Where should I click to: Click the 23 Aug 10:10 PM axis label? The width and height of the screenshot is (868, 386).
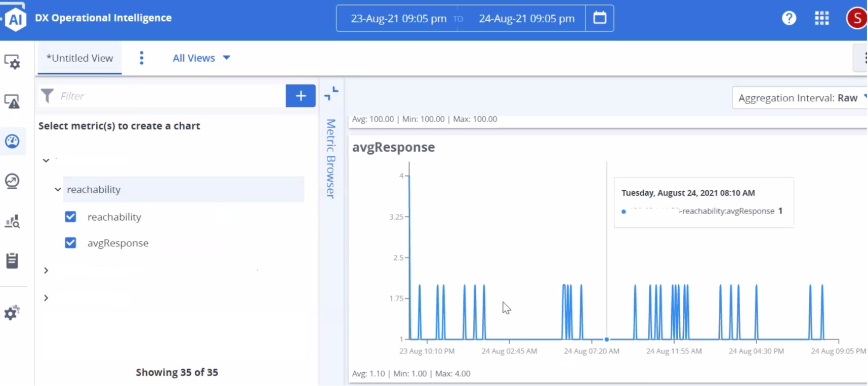(x=427, y=351)
